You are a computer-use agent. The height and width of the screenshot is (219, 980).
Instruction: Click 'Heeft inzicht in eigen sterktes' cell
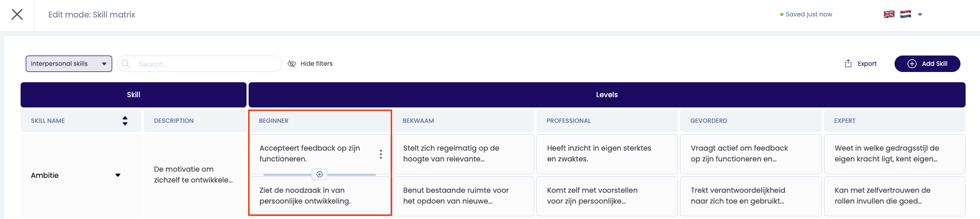click(606, 154)
